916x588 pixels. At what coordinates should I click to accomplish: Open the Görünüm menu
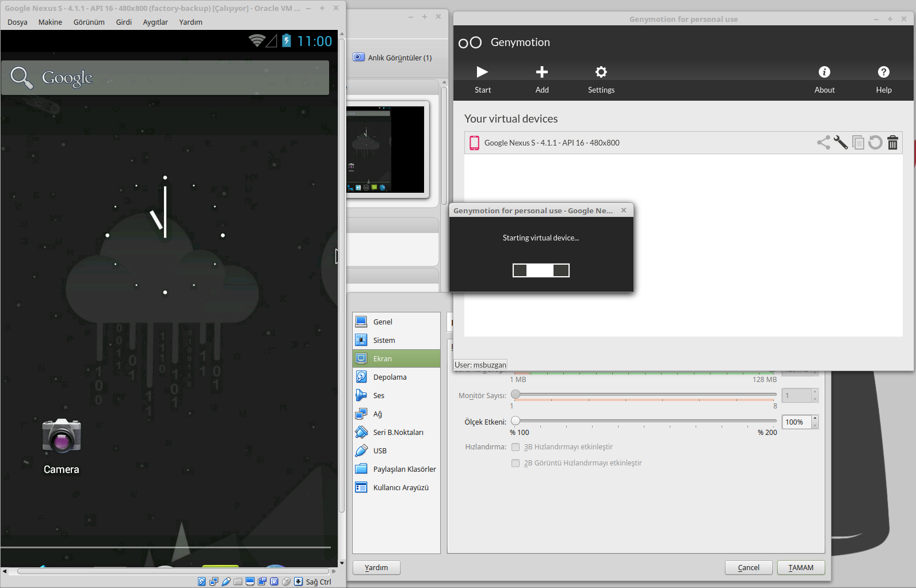(89, 22)
